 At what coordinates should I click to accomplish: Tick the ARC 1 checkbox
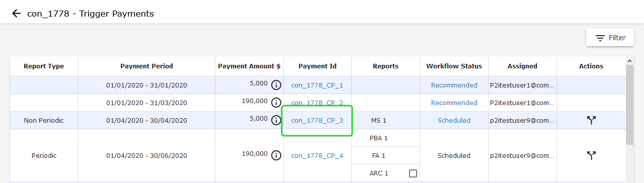pyautogui.click(x=413, y=173)
